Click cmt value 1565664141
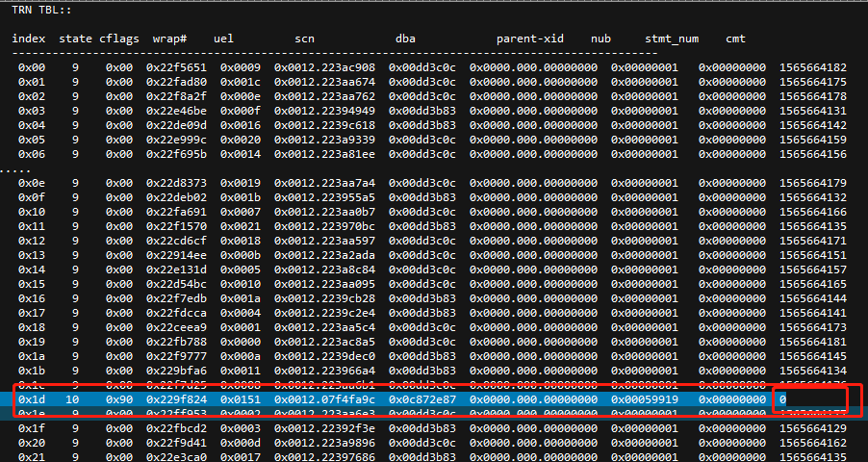Image resolution: width=868 pixels, height=462 pixels. [813, 313]
